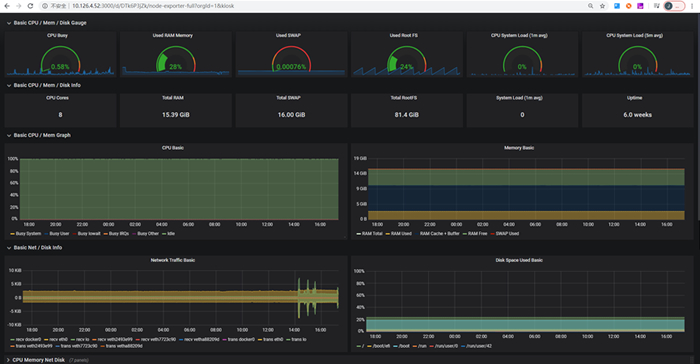Open the CPU Cores panel title menu
The height and width of the screenshot is (364, 700).
58,98
